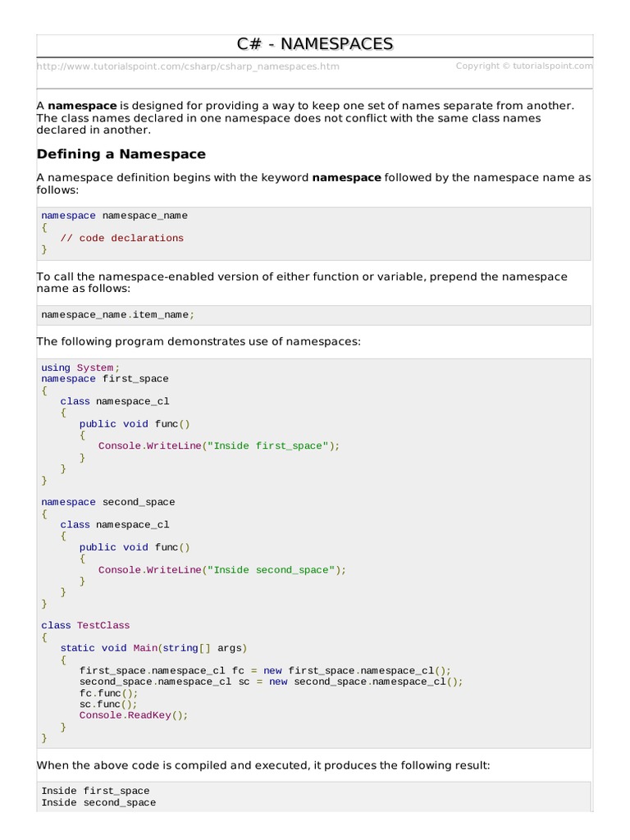Click the Console.ReadKey(); statement
This screenshot has height=840, width=630.
(134, 715)
